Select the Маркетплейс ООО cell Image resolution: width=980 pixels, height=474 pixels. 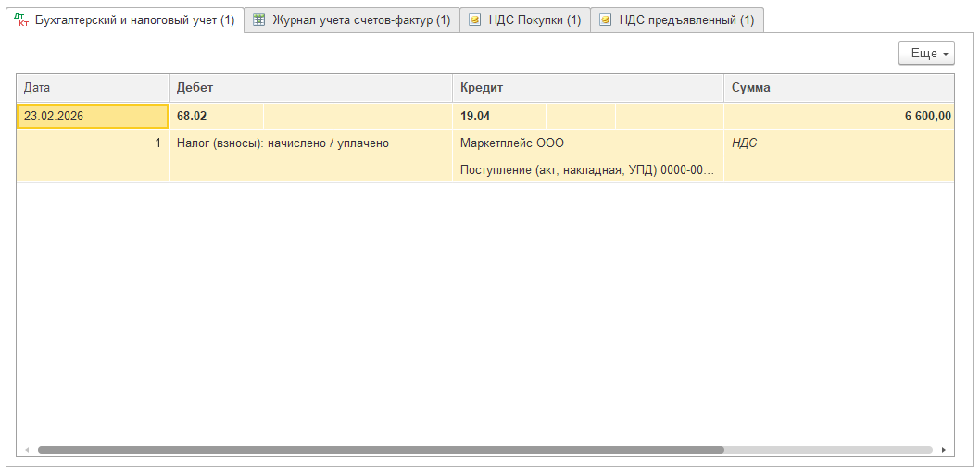pos(588,143)
